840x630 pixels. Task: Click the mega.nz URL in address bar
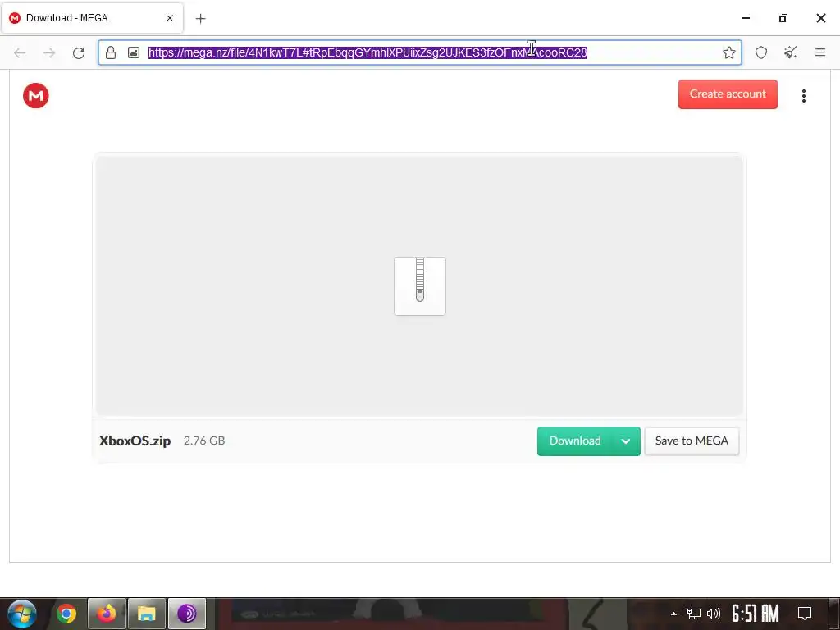(367, 52)
